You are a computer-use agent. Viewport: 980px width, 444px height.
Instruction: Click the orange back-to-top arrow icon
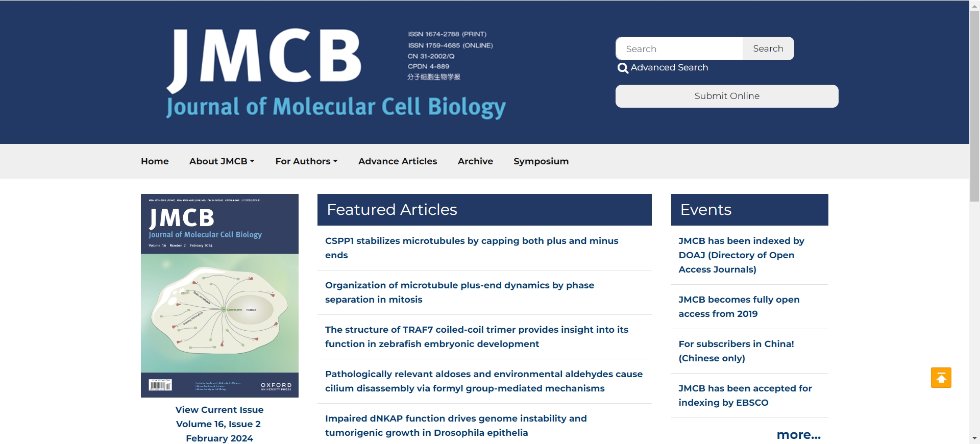[x=941, y=378]
